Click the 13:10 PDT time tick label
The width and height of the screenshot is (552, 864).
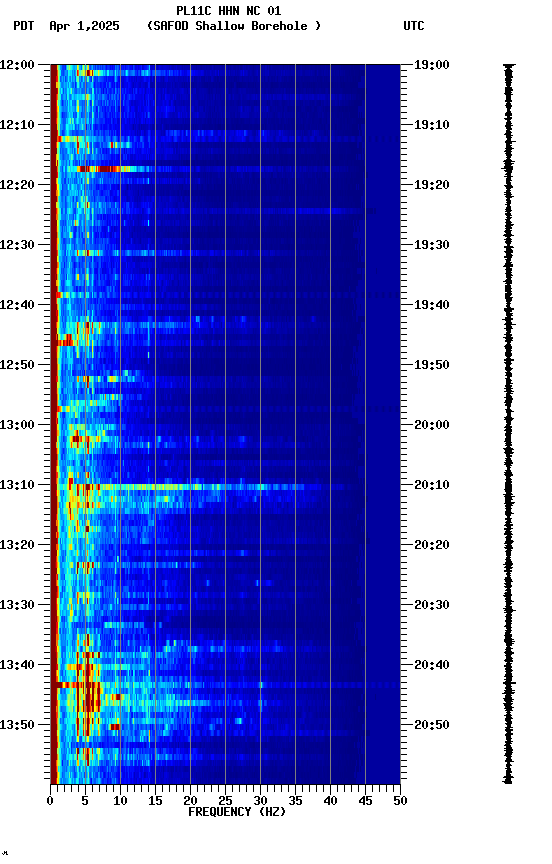point(17,485)
